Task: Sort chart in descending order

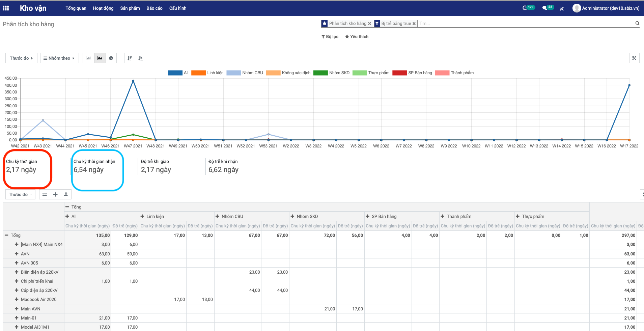Action: pyautogui.click(x=130, y=58)
